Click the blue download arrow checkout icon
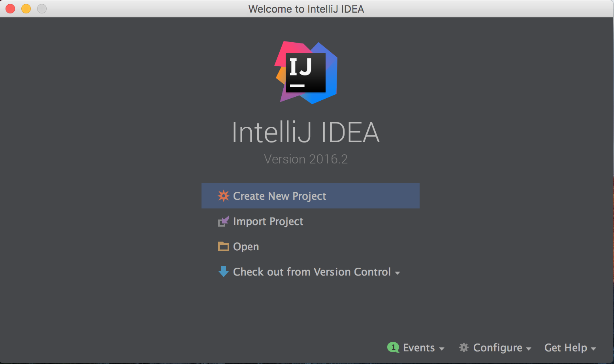 point(223,272)
